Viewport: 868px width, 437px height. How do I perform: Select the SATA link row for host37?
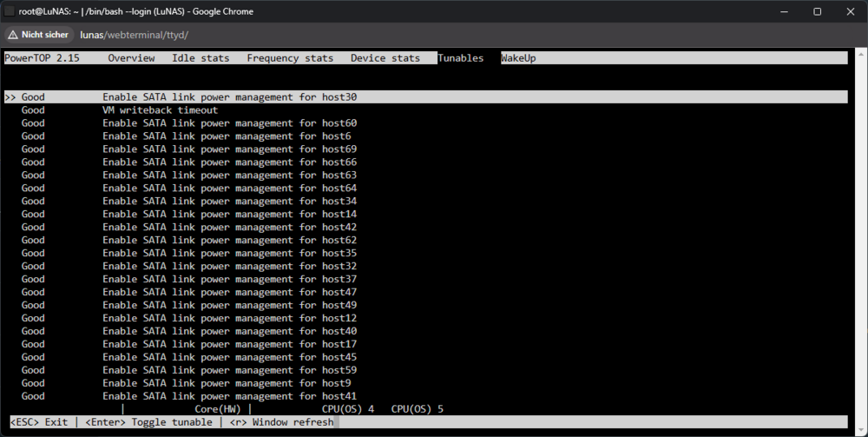pos(425,279)
